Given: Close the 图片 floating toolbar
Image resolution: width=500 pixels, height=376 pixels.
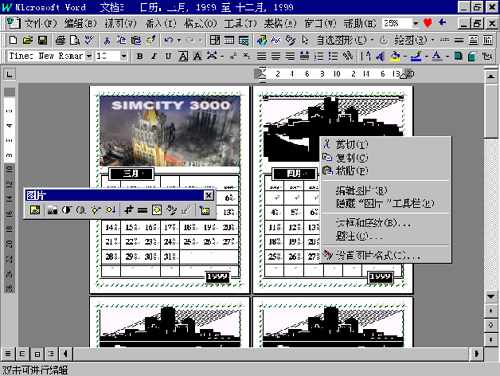Looking at the screenshot, I should [209, 195].
